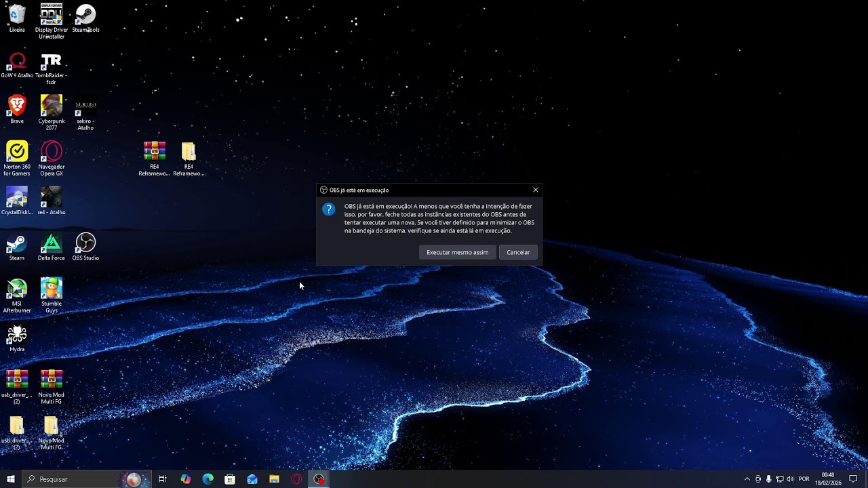The width and height of the screenshot is (868, 488).
Task: Open Task View from the taskbar
Action: (163, 479)
